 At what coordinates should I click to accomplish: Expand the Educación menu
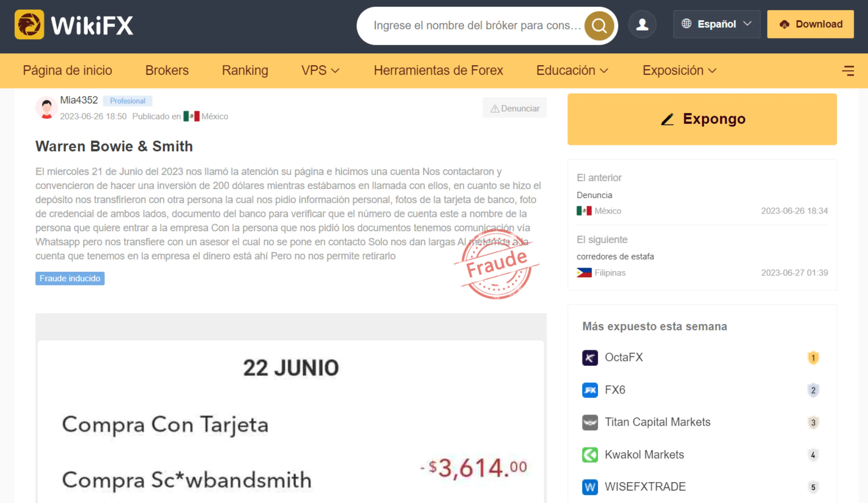point(572,71)
